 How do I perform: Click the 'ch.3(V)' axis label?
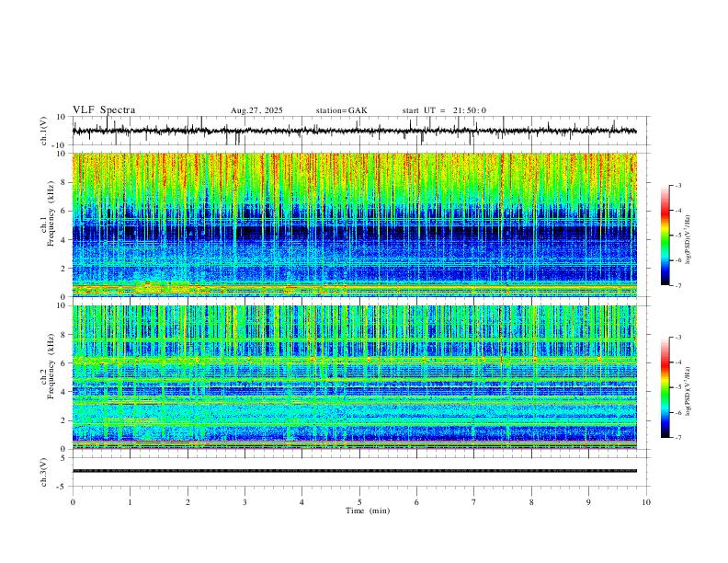pyautogui.click(x=44, y=472)
